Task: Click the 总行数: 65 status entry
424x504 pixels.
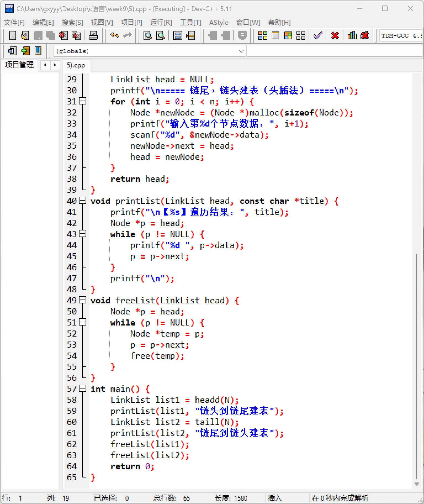Action: [x=172, y=498]
